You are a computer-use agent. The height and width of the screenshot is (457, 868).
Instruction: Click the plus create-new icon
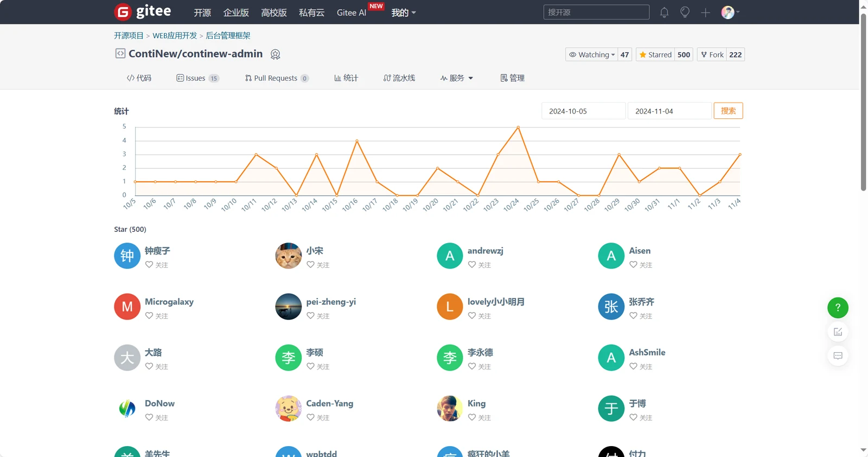pos(705,12)
